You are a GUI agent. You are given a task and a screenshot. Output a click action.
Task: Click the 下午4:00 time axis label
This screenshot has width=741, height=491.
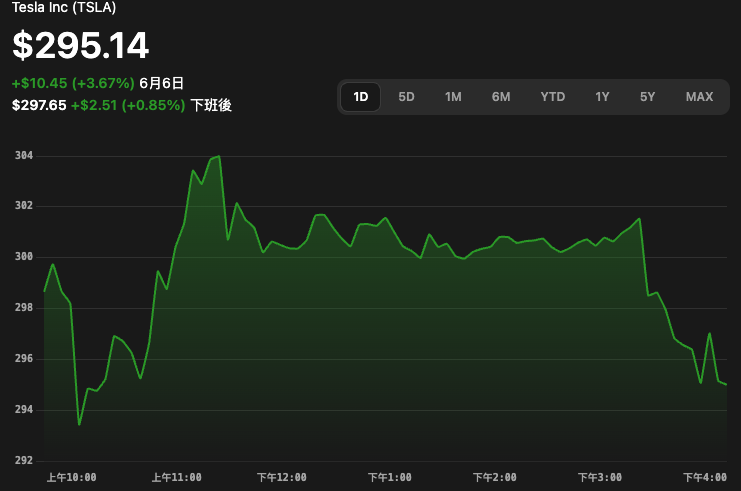click(x=705, y=478)
